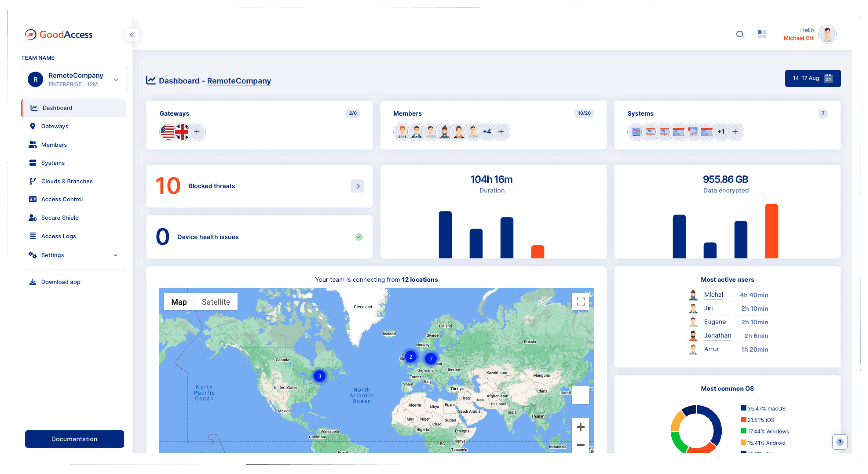Open user Jiri in most active users
Image resolution: width=868 pixels, height=474 pixels.
click(x=708, y=308)
